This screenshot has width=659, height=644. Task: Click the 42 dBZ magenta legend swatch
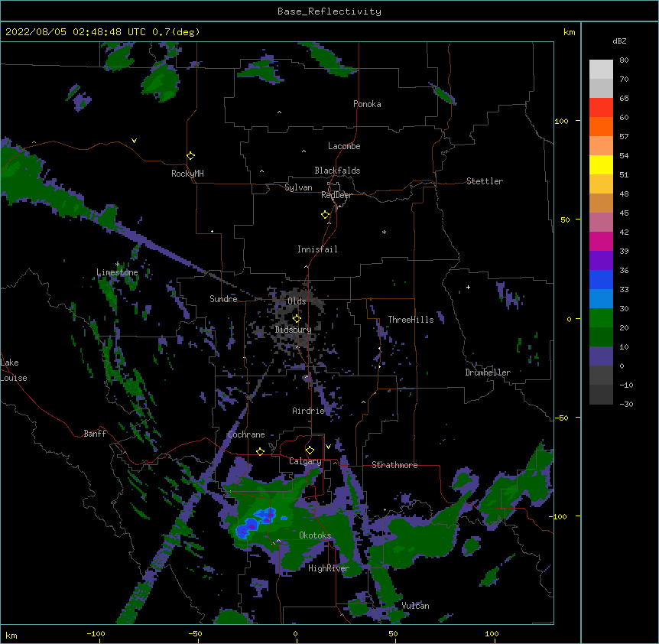click(601, 241)
